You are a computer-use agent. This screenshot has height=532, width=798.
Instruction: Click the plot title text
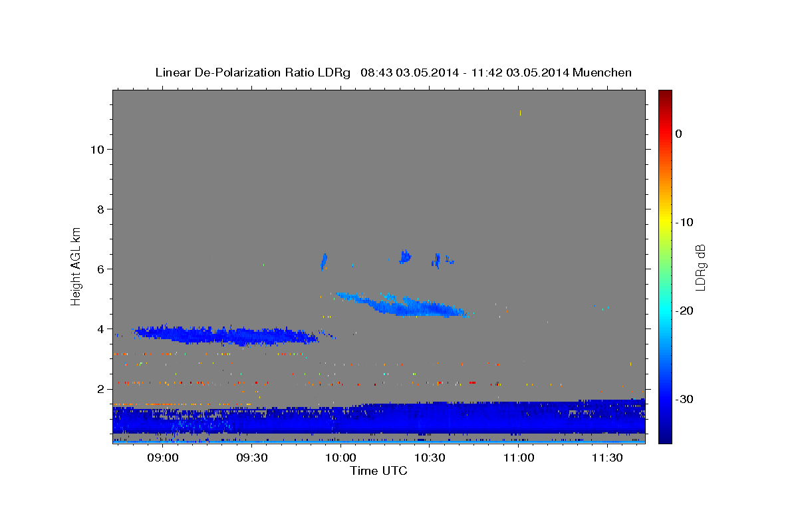coord(393,72)
